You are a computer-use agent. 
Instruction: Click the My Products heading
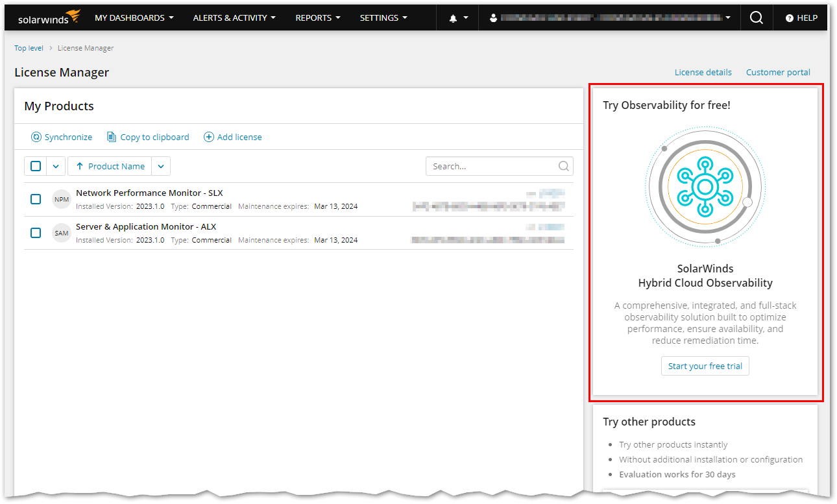click(x=59, y=106)
